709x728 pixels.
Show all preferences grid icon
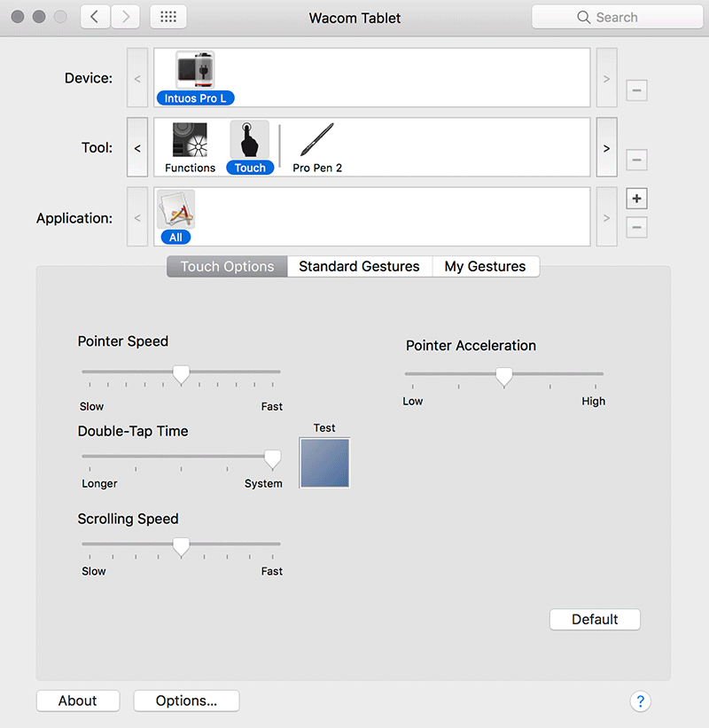click(x=168, y=17)
